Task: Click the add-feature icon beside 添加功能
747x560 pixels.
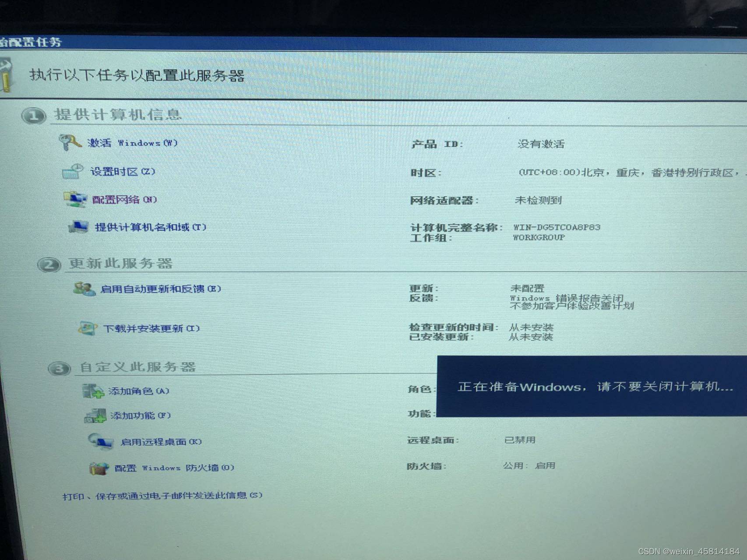Action: 95,416
